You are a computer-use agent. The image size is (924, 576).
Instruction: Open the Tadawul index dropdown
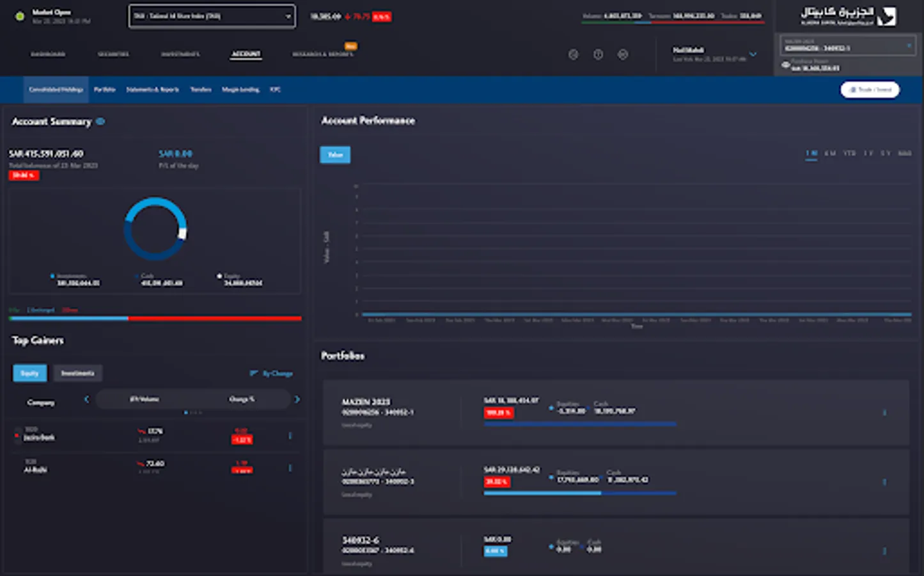[x=212, y=16]
